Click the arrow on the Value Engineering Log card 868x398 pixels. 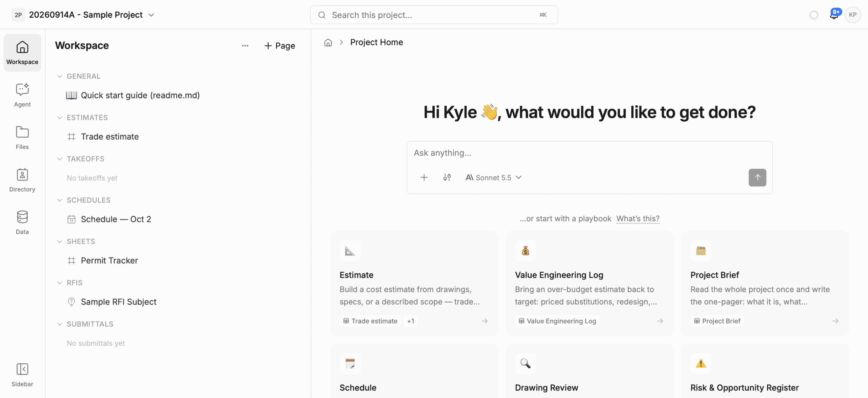pyautogui.click(x=660, y=321)
